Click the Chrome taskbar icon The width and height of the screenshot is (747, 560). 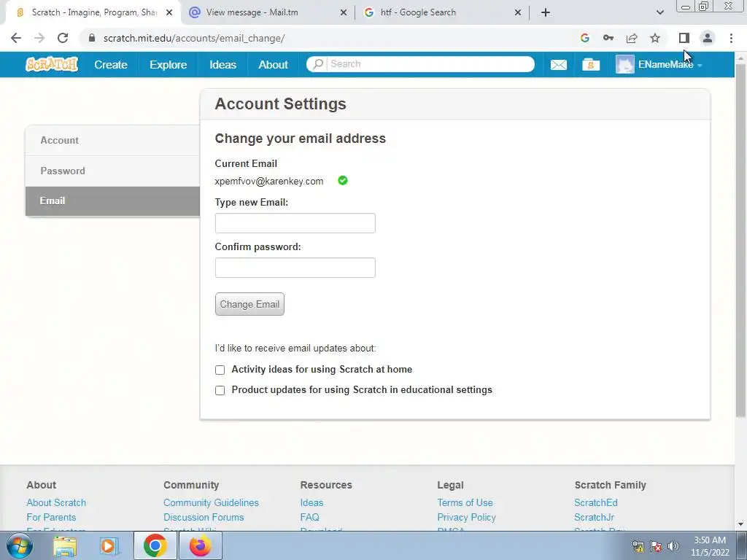155,545
